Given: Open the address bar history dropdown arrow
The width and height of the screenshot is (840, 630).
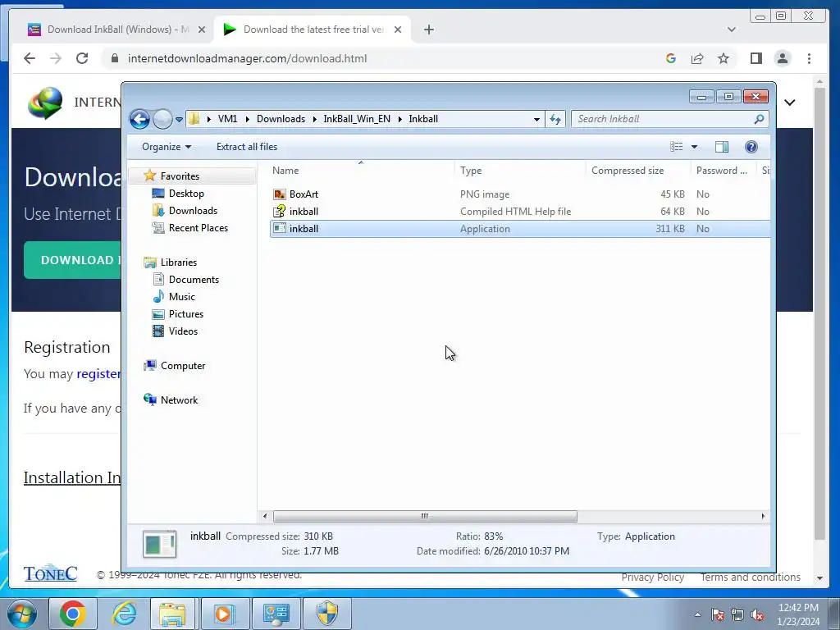Looking at the screenshot, I should pyautogui.click(x=536, y=120).
